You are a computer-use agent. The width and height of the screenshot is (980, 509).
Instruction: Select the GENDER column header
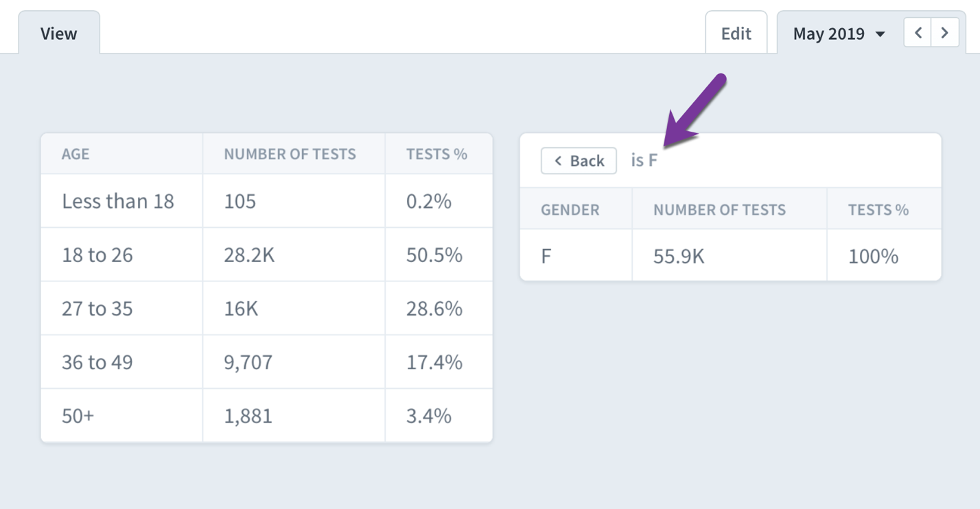570,209
